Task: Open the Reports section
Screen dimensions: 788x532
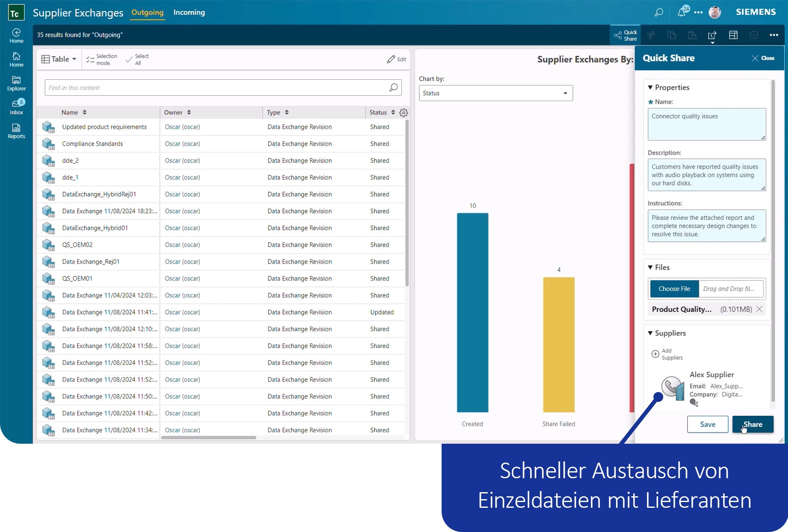Action: coord(16,131)
